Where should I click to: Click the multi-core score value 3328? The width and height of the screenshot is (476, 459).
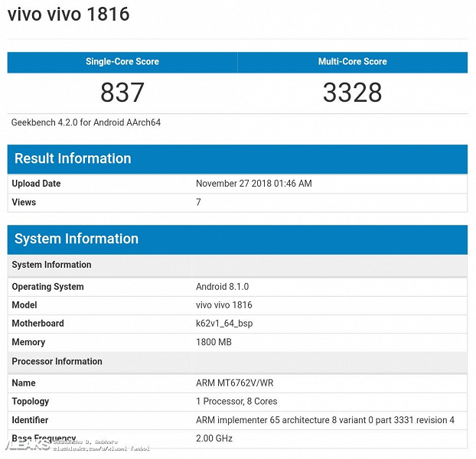tap(353, 93)
